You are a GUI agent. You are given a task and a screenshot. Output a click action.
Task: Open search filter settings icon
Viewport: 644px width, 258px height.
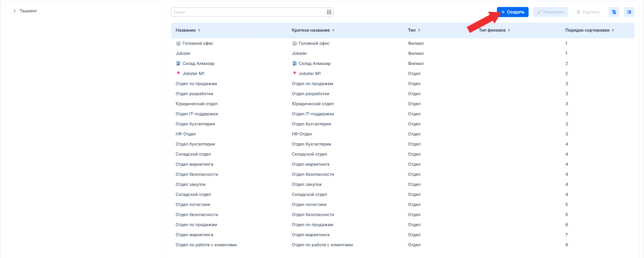(x=329, y=12)
